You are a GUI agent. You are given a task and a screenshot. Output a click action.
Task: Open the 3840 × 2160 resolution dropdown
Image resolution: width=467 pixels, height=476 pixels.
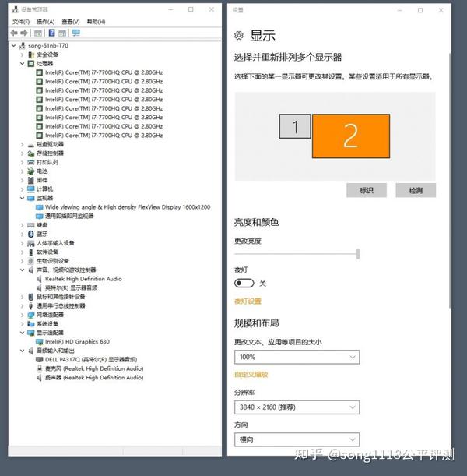click(297, 407)
